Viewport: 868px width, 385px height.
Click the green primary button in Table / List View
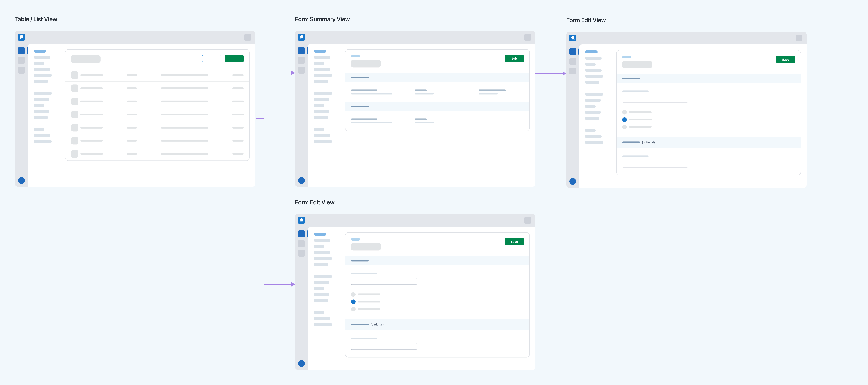234,59
